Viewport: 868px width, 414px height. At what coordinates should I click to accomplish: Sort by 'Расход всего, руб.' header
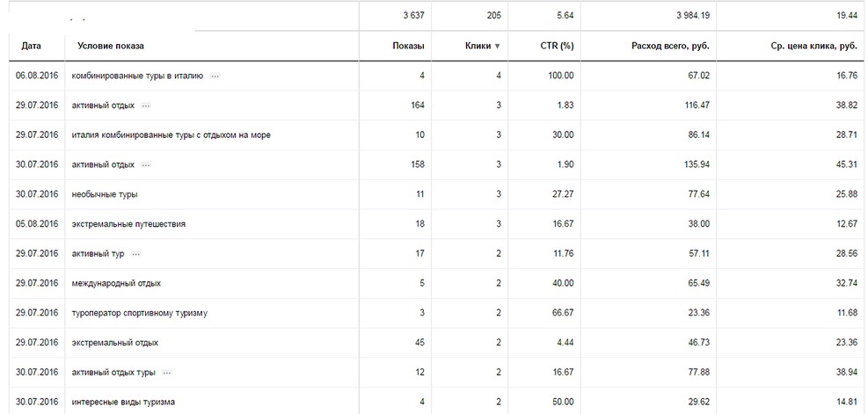(x=670, y=46)
